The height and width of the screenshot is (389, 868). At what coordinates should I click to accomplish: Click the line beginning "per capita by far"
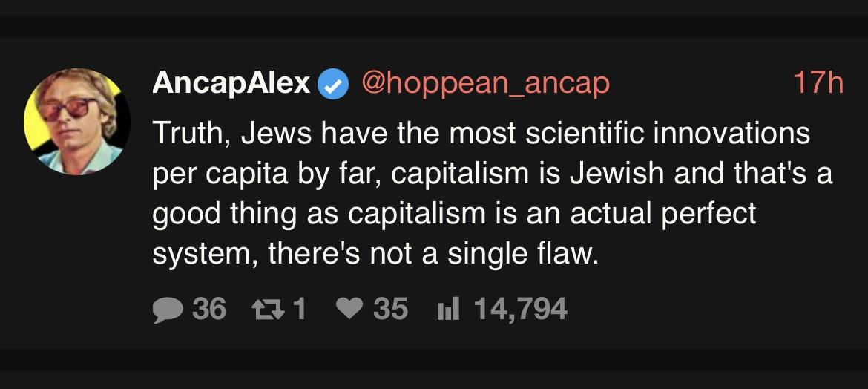(492, 174)
